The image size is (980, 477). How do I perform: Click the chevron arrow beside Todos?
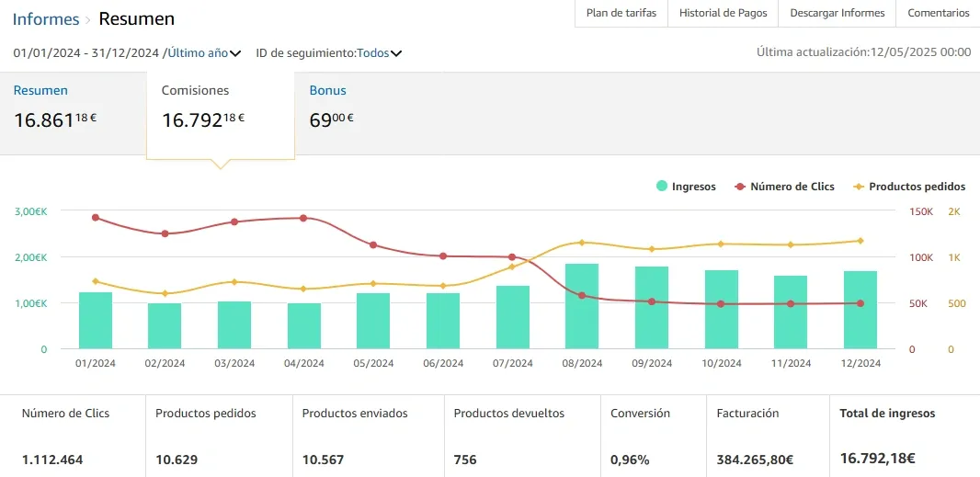point(395,53)
